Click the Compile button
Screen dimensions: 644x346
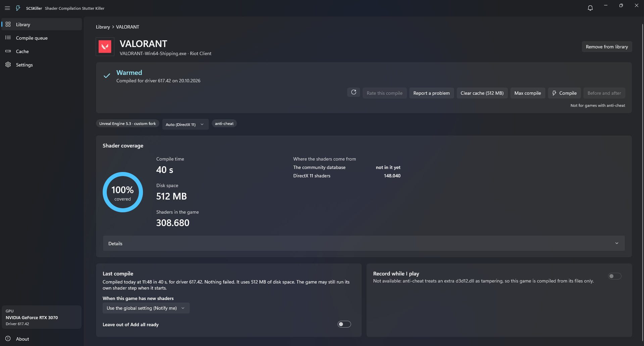(564, 93)
